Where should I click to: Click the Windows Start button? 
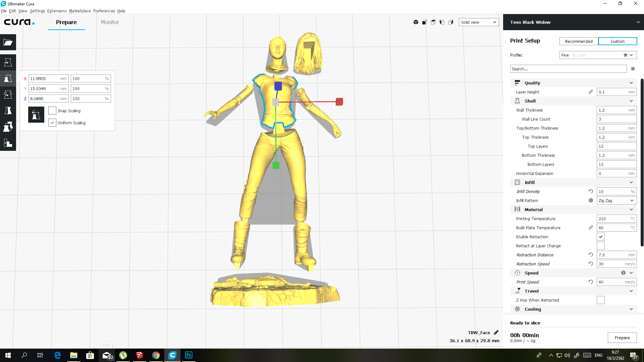[8, 355]
